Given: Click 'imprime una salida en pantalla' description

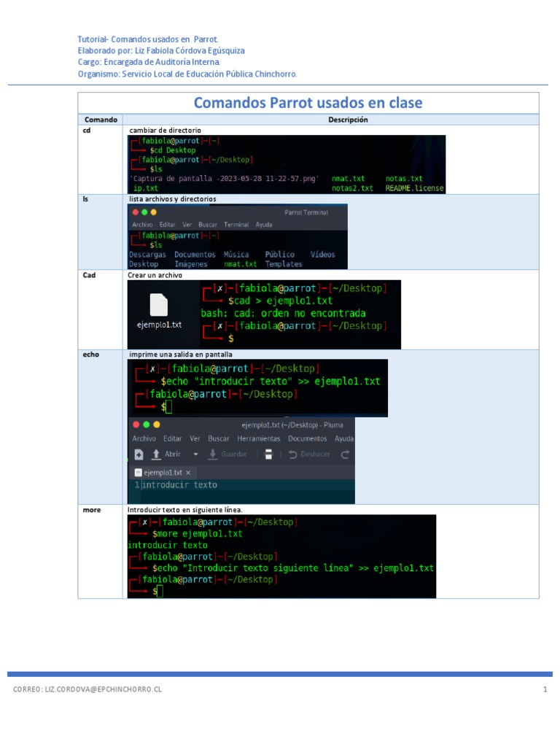Looking at the screenshot, I should pos(181,354).
